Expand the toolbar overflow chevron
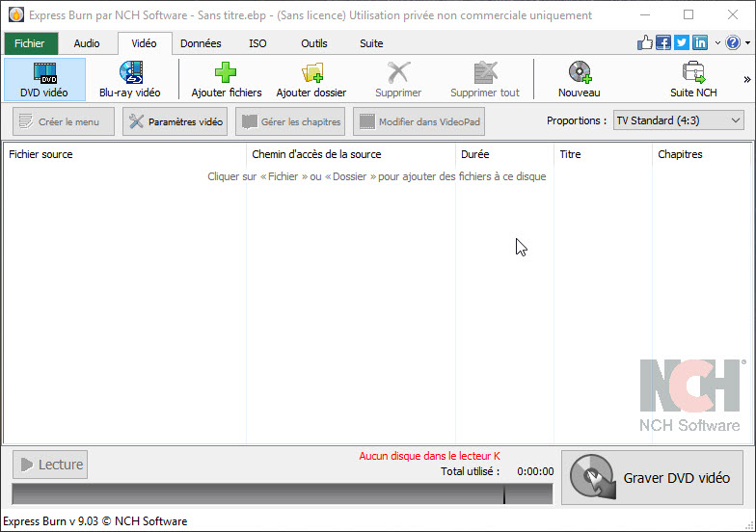This screenshot has height=532, width=756. click(x=746, y=79)
